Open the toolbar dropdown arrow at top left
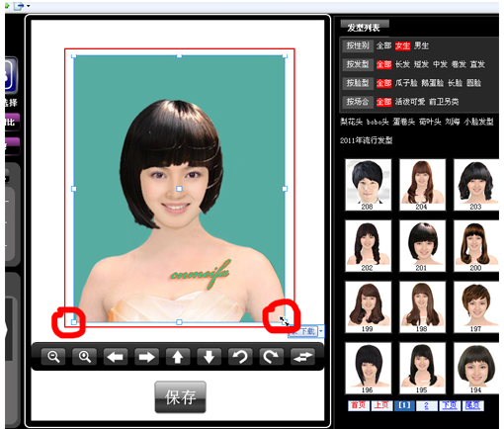504x429 pixels. click(29, 6)
